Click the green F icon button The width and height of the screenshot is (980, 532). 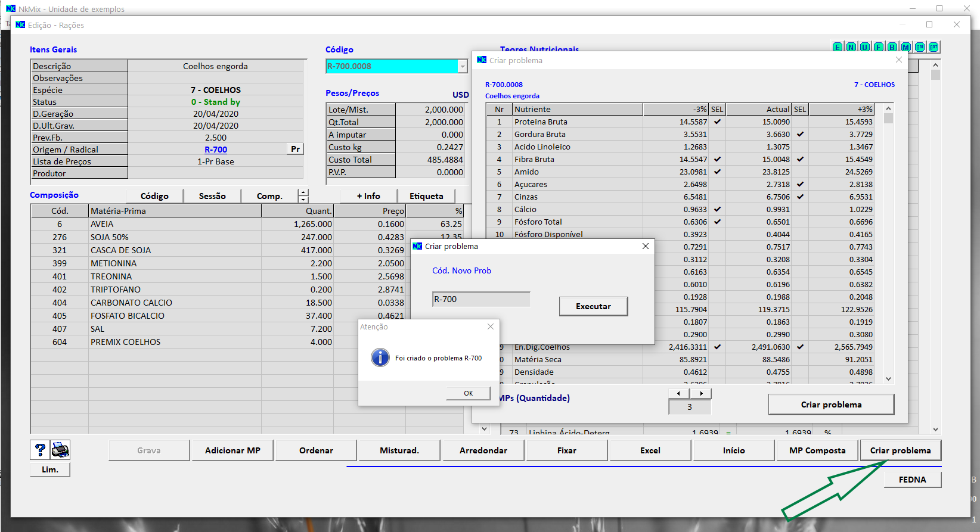[x=879, y=47]
